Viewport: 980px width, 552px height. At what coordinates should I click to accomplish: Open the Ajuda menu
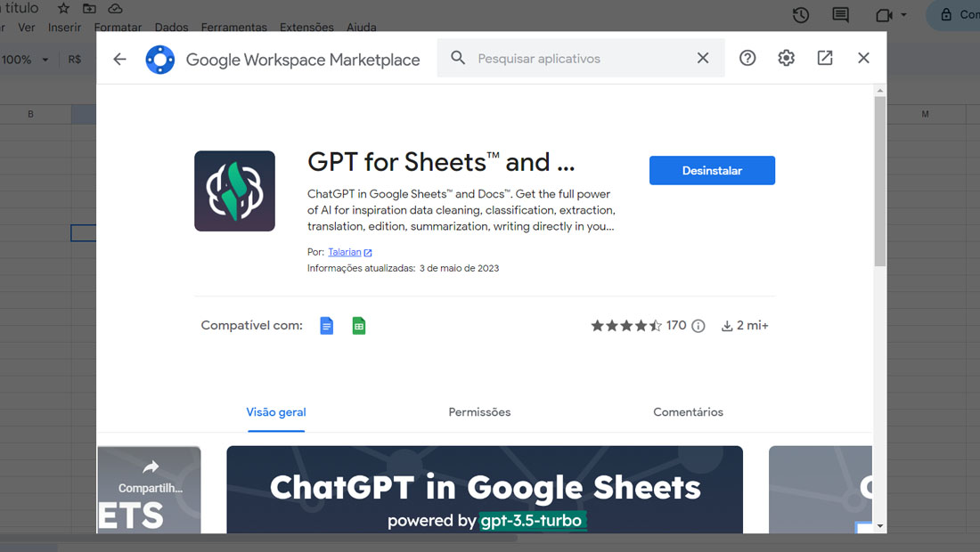tap(361, 28)
